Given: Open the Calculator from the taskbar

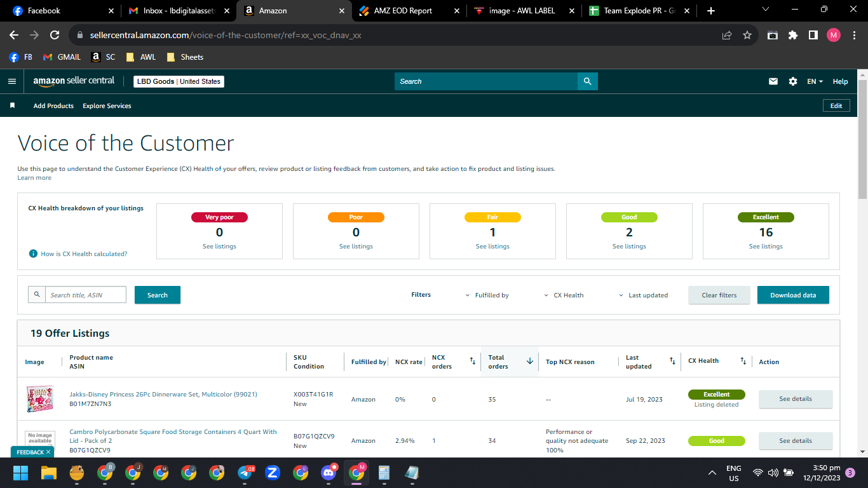Looking at the screenshot, I should [x=384, y=473].
